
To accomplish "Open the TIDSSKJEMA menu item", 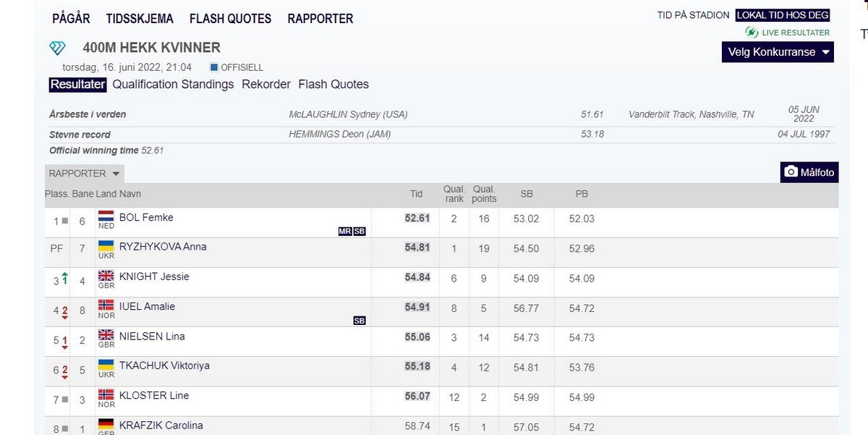I will (141, 19).
